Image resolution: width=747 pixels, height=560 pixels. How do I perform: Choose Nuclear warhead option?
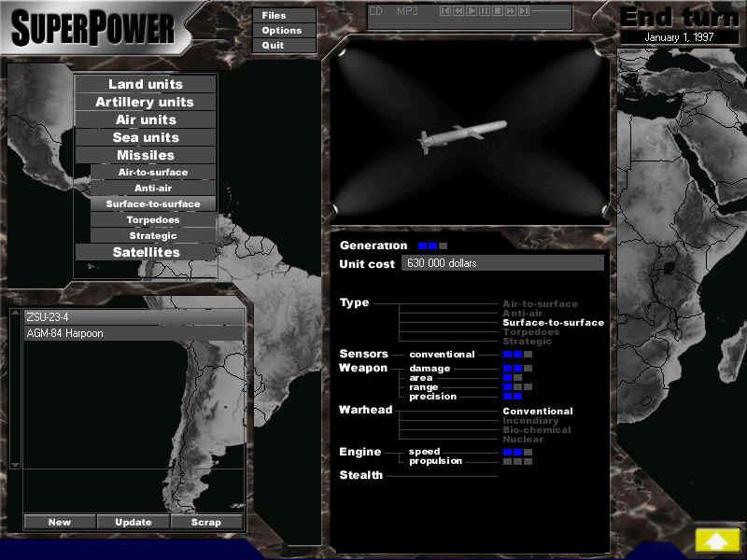(523, 439)
